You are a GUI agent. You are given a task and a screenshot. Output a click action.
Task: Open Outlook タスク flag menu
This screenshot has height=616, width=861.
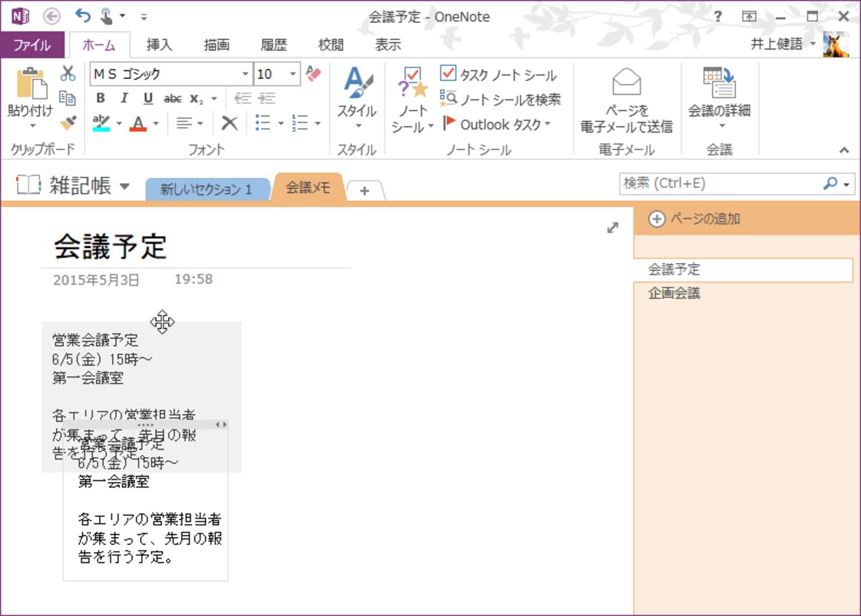497,124
